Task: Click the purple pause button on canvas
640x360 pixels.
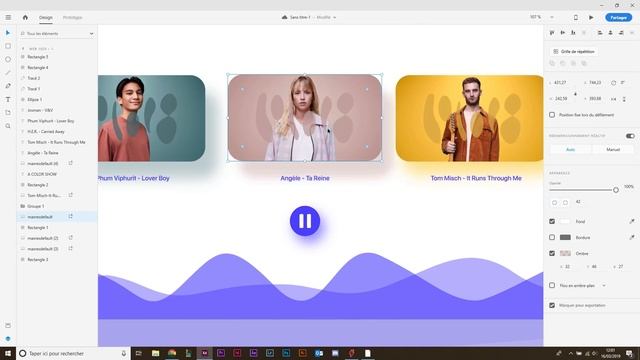Action: pos(305,221)
